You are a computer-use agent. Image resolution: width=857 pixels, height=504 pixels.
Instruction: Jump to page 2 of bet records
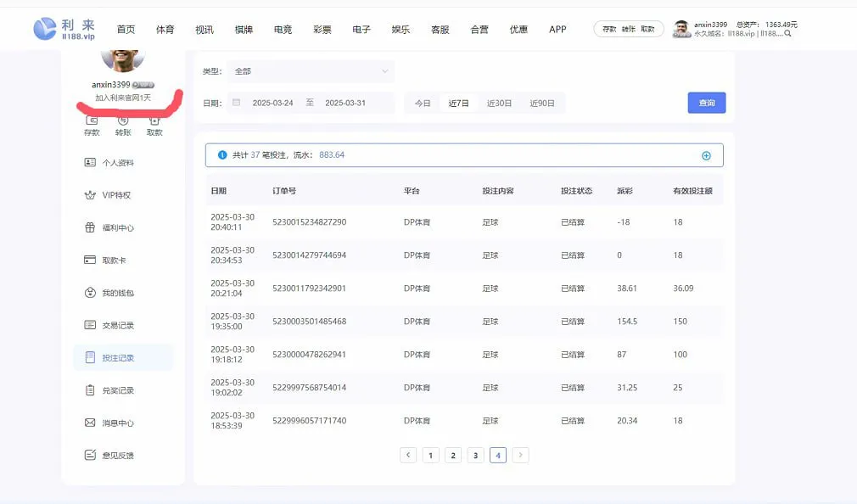tap(453, 456)
